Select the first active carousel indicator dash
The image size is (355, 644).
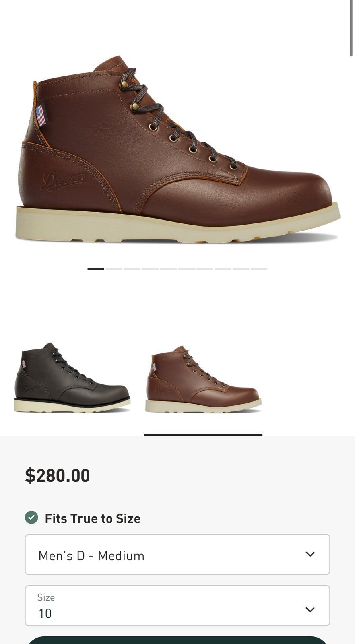pos(96,268)
